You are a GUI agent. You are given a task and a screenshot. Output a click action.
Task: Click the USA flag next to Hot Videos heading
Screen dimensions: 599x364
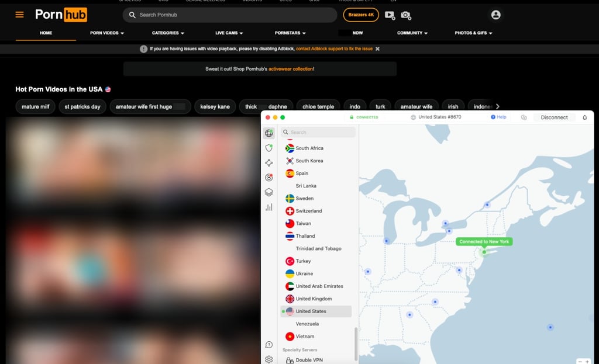pos(108,89)
